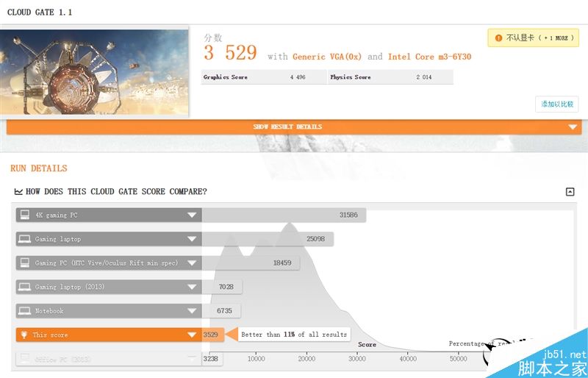Collapse the score comparison section

[570, 192]
